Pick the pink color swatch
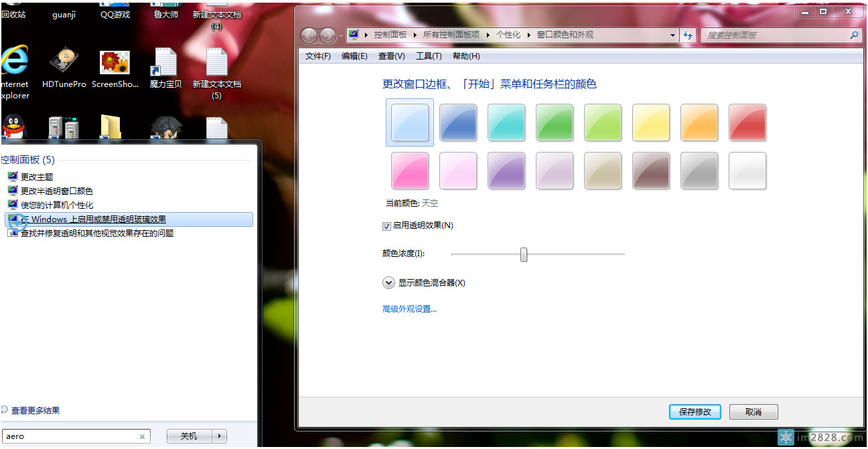868x449 pixels. [x=410, y=171]
